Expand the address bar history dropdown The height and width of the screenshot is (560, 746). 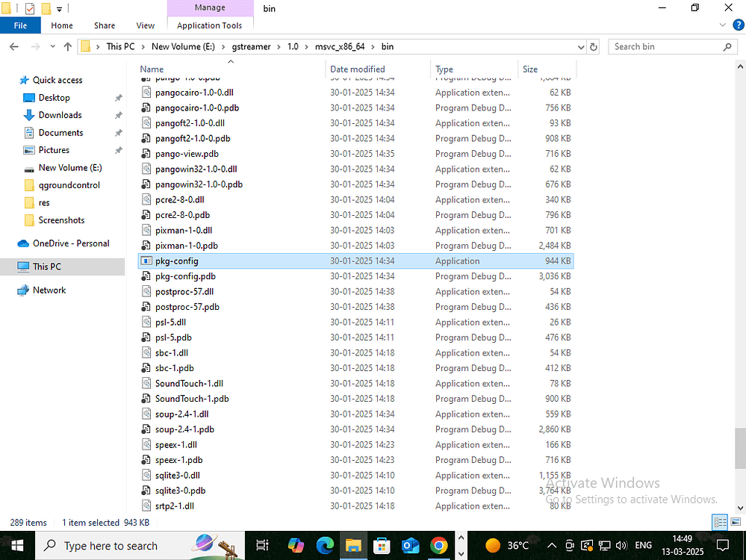pos(580,46)
